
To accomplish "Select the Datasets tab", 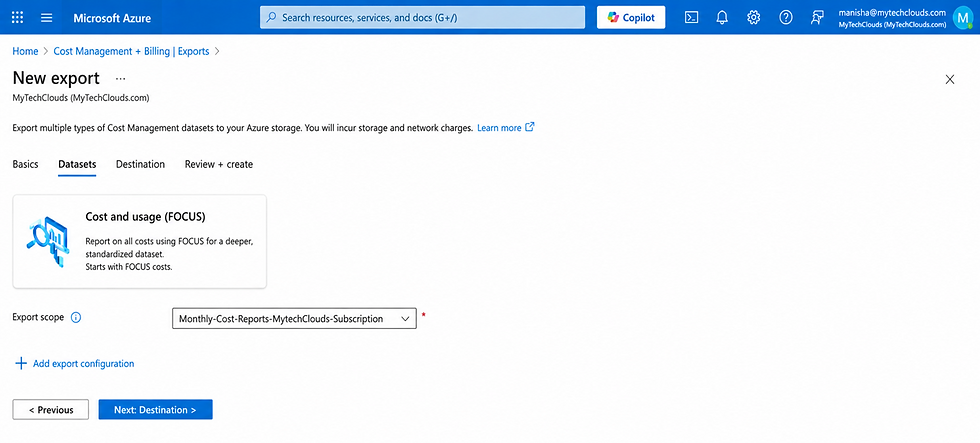I will coord(77,164).
